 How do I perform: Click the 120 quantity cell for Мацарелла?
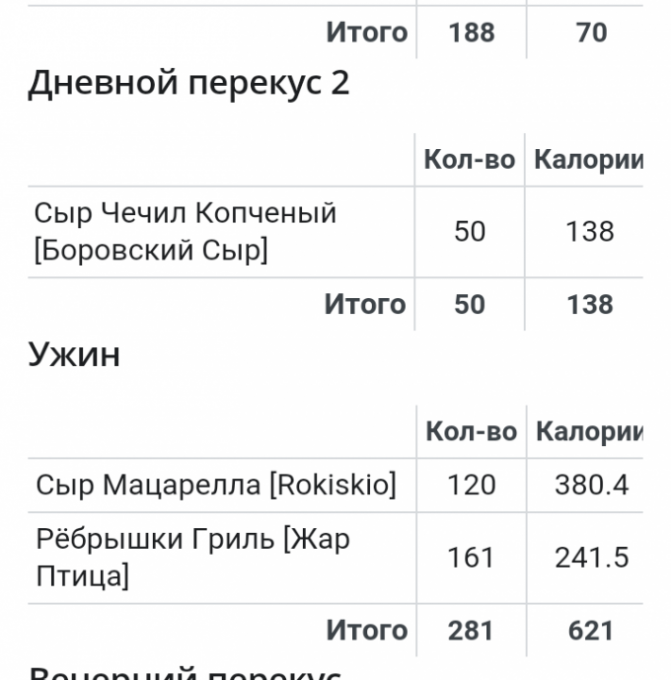[471, 485]
